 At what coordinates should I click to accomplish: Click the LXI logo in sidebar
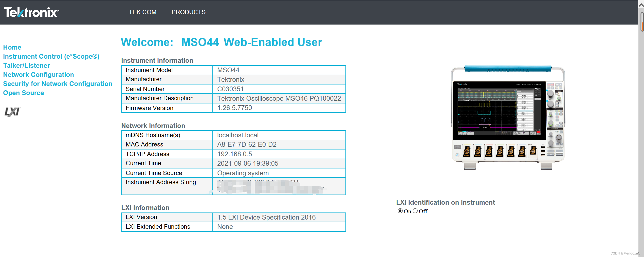[12, 112]
